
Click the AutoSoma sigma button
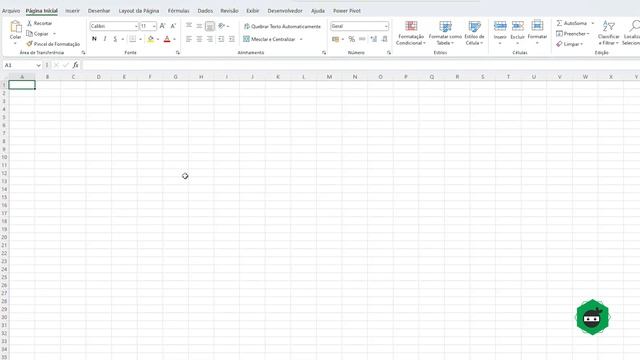click(571, 23)
